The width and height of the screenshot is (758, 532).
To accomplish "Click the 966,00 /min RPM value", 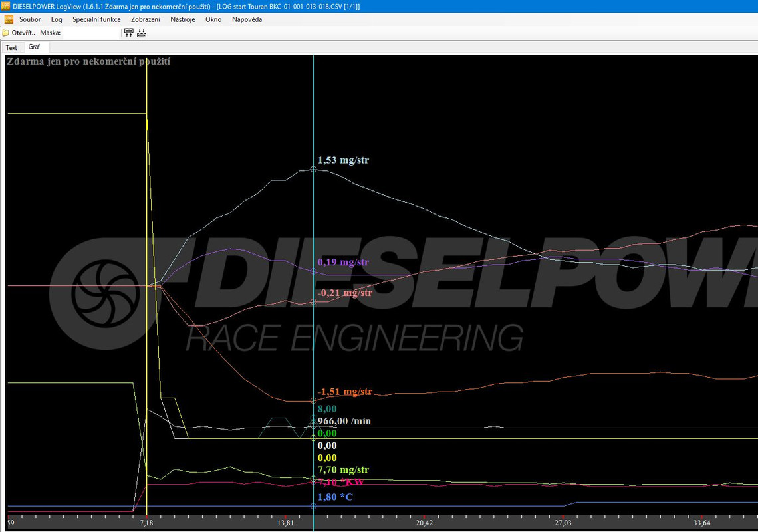I will (344, 421).
